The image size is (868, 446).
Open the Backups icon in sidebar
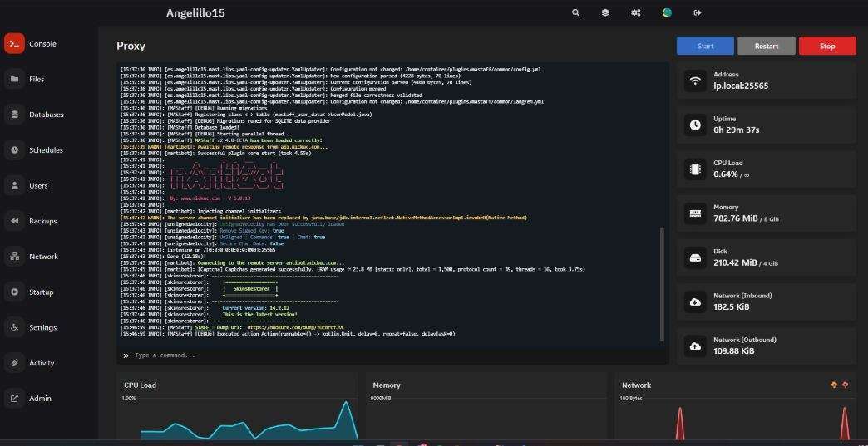click(x=14, y=221)
